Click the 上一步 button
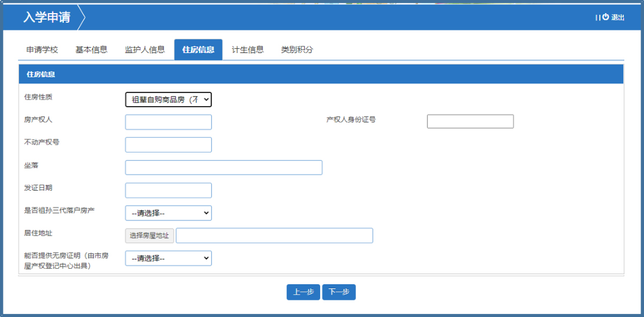Image resolution: width=644 pixels, height=317 pixels. pyautogui.click(x=303, y=292)
